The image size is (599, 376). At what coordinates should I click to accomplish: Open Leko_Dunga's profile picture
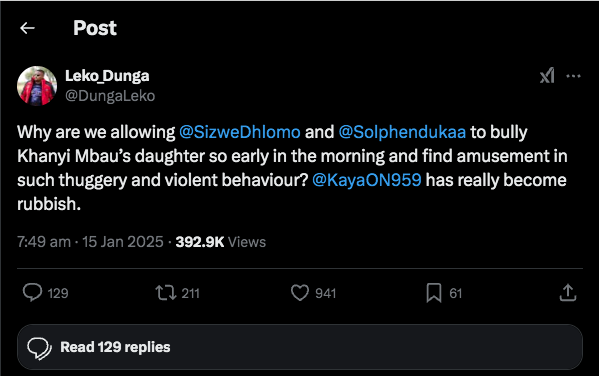tap(37, 86)
